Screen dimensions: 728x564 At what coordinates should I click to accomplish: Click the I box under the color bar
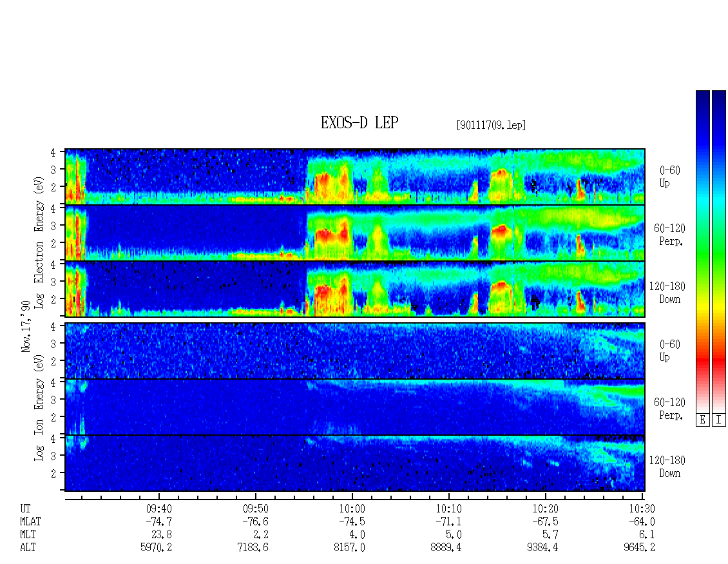tap(719, 420)
